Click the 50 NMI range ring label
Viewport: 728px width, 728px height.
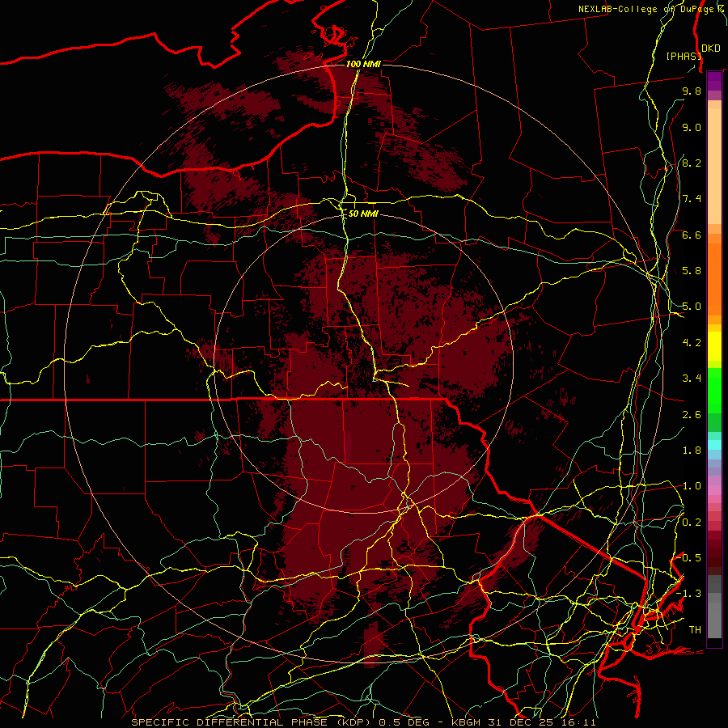point(363,214)
